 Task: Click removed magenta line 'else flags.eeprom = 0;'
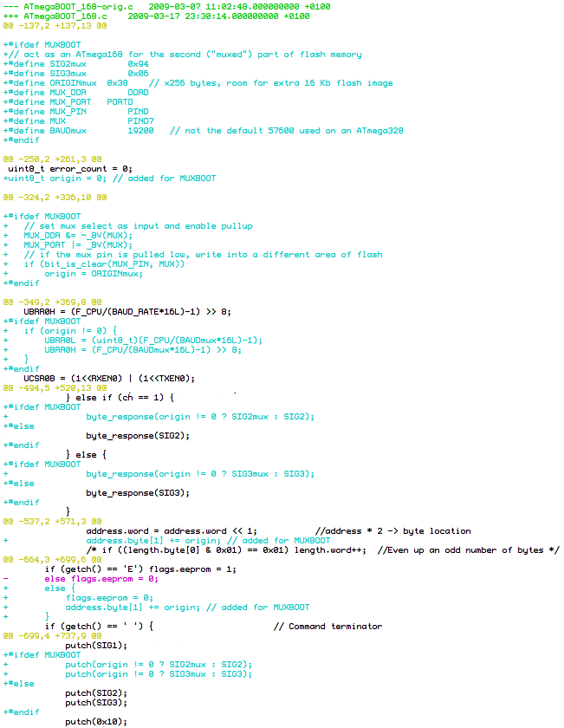coord(101,579)
